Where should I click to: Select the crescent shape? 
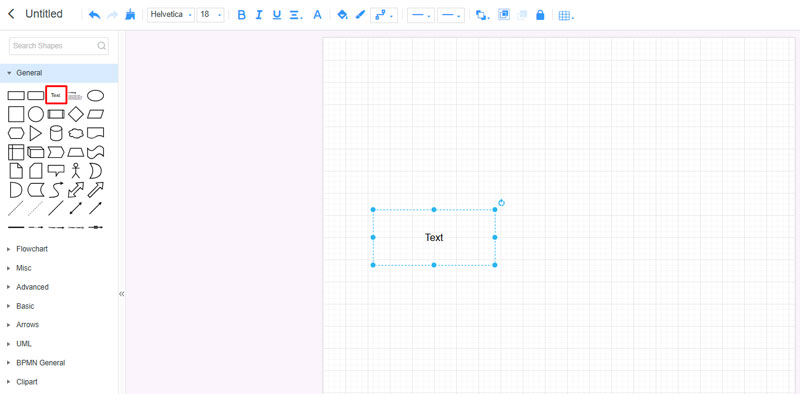pos(95,171)
